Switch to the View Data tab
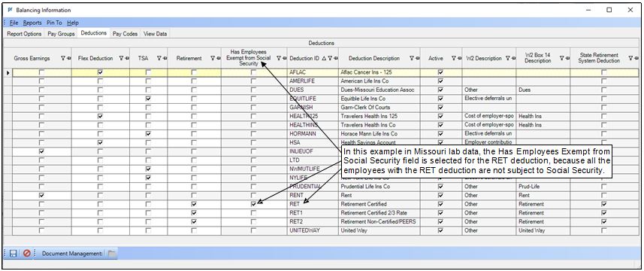 [156, 34]
